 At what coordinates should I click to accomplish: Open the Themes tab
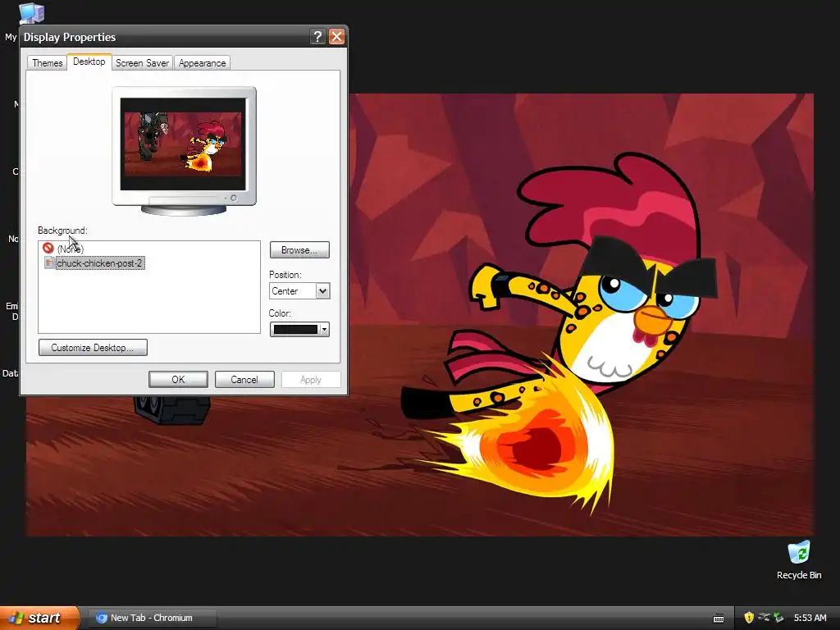(x=47, y=62)
